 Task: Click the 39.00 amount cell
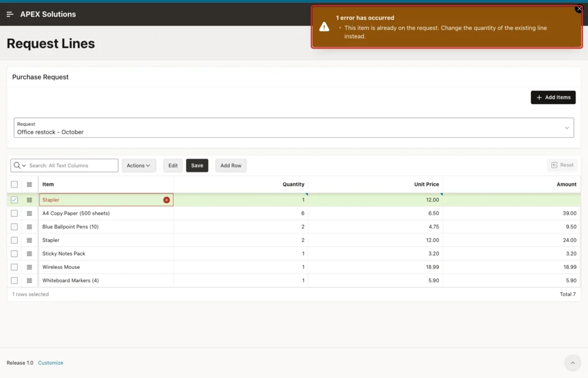[512, 213]
